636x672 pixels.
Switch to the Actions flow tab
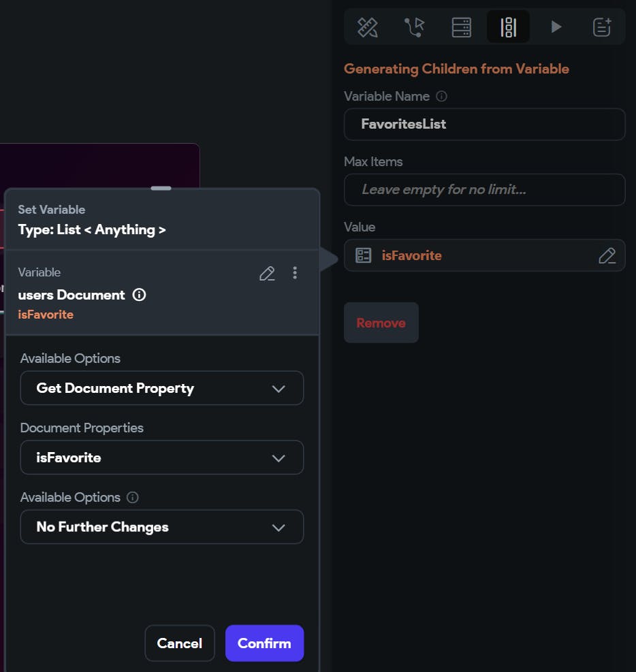click(x=414, y=27)
